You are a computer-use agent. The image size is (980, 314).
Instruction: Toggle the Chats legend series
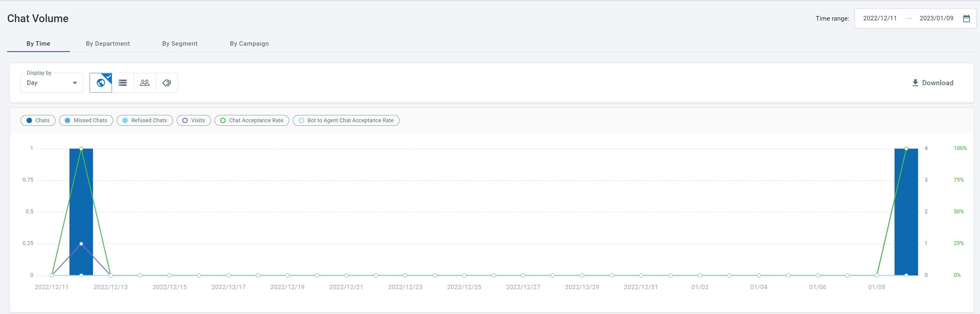click(38, 120)
